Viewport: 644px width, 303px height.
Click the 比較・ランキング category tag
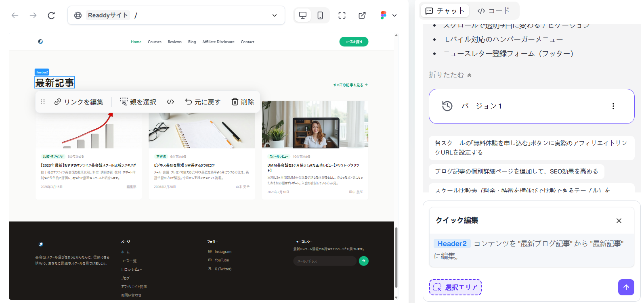click(x=53, y=156)
